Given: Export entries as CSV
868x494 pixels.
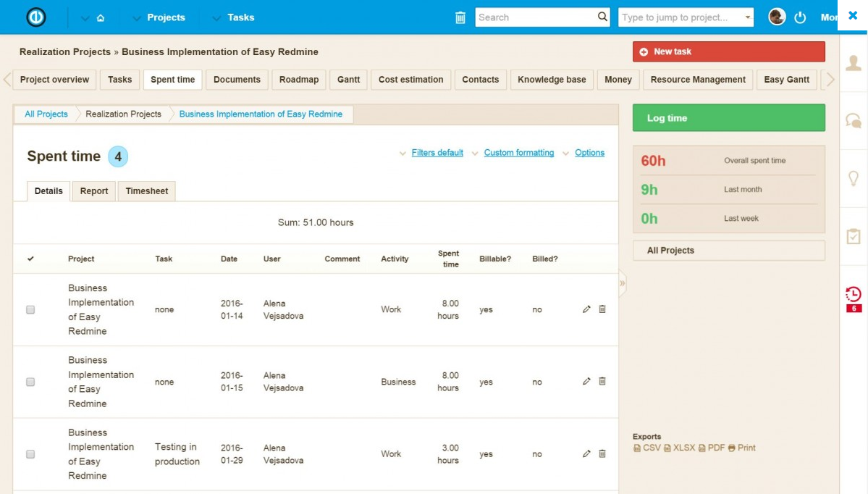Looking at the screenshot, I should [647, 448].
